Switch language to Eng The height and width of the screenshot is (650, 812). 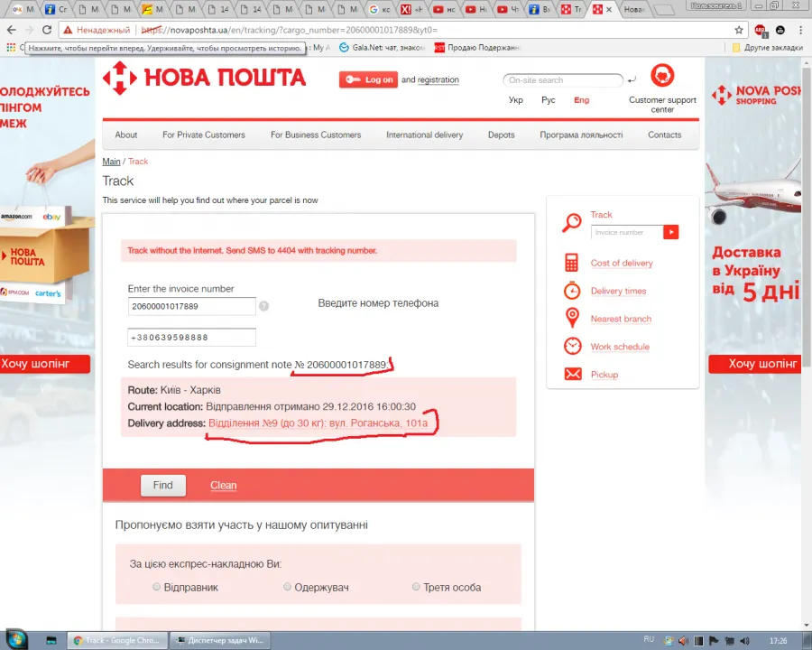(581, 100)
